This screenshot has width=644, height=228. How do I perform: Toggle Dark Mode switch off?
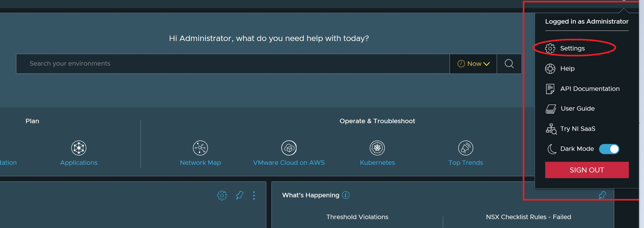(x=609, y=149)
